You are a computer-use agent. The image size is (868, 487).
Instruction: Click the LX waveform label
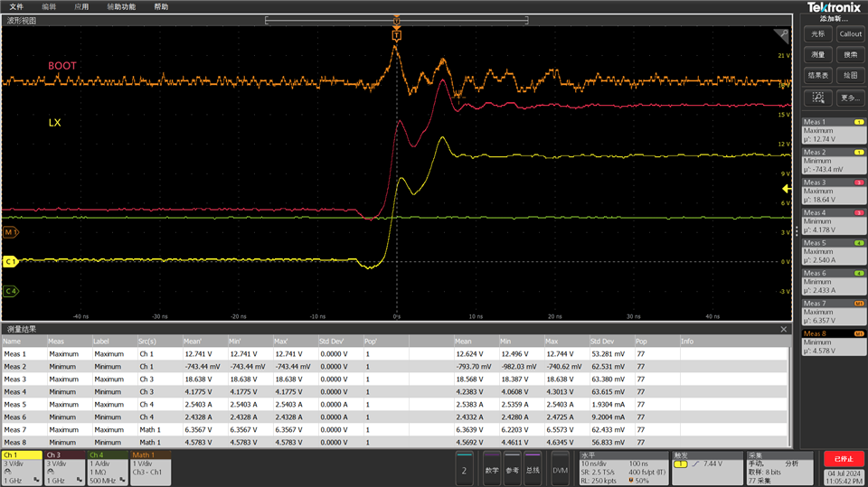tap(55, 123)
